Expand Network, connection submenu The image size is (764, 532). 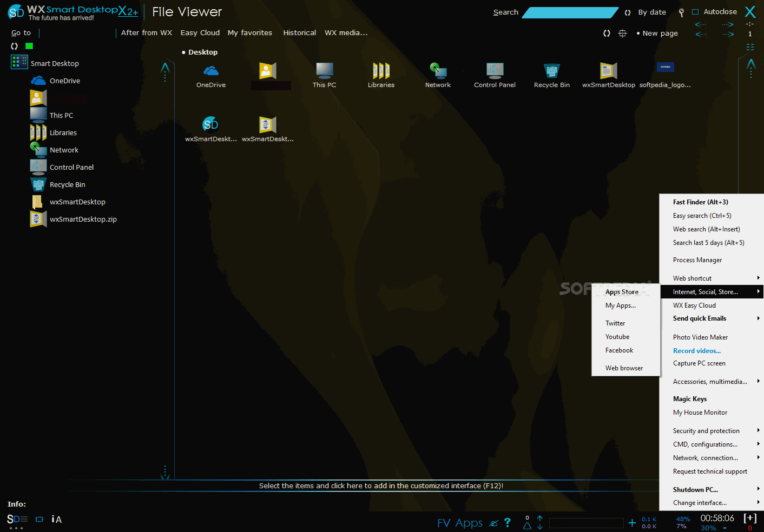coord(712,458)
